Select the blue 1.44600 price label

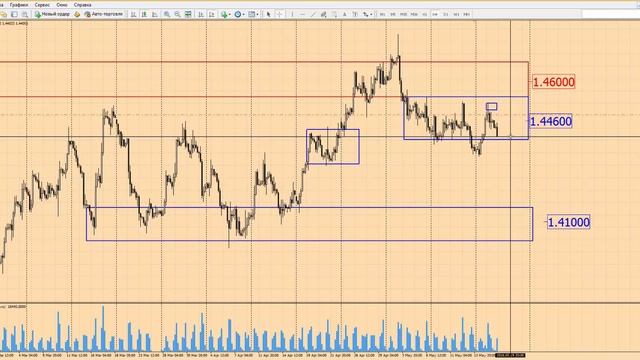tap(551, 121)
